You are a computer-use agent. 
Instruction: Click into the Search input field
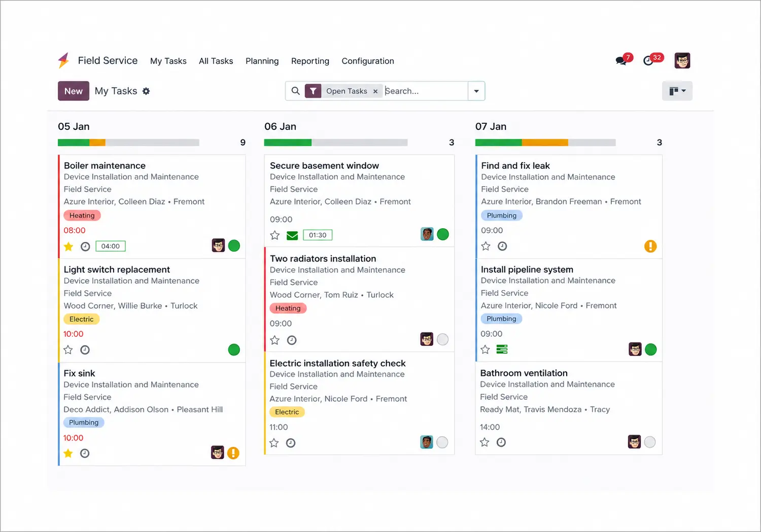425,91
